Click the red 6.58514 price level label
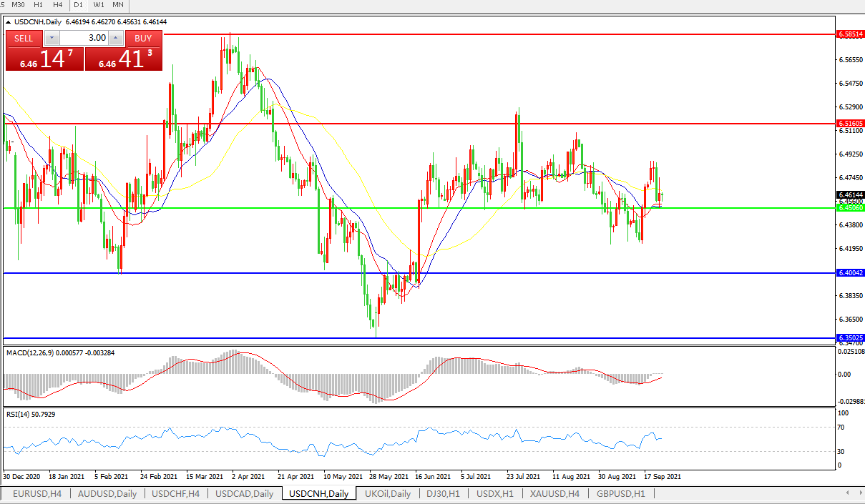The width and height of the screenshot is (865, 504). point(851,34)
